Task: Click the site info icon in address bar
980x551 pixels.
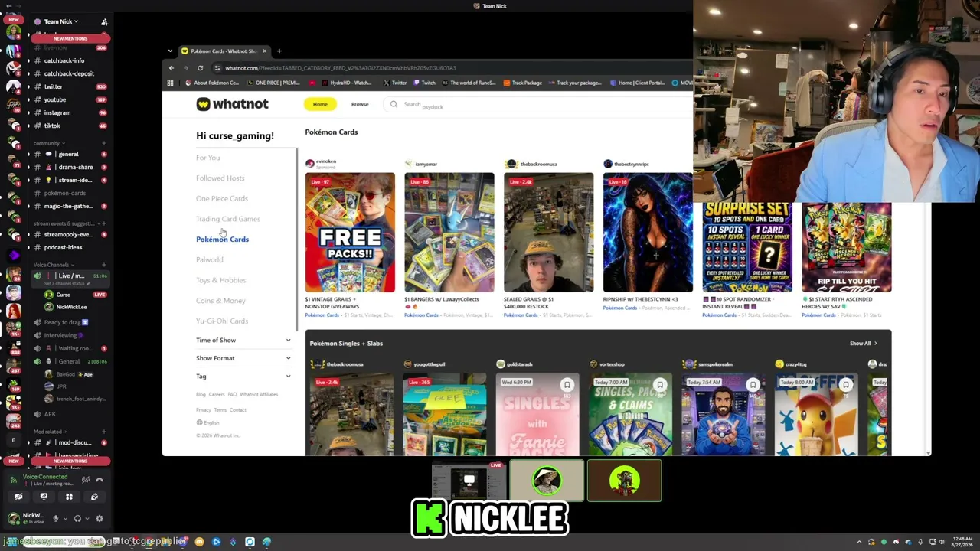Action: (217, 68)
